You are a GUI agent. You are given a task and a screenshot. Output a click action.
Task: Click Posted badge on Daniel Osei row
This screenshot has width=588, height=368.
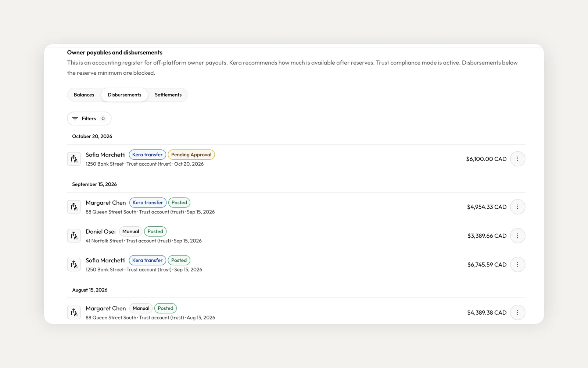pos(155,231)
